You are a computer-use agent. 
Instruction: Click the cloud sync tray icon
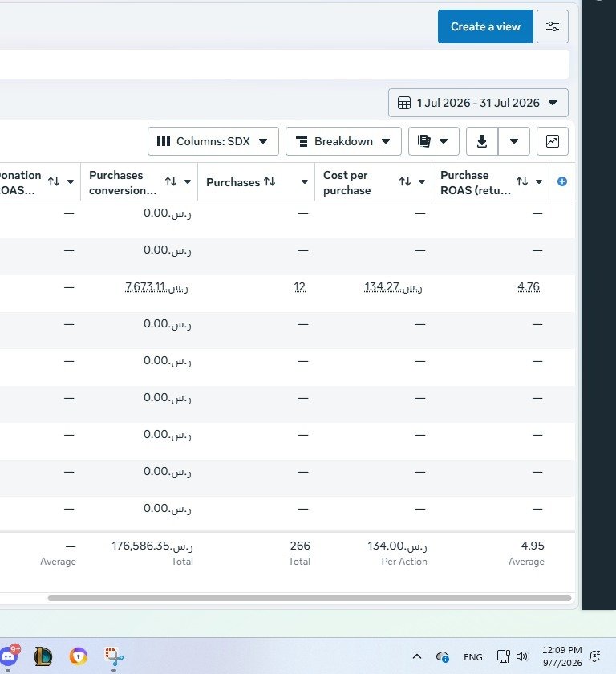coord(443,657)
